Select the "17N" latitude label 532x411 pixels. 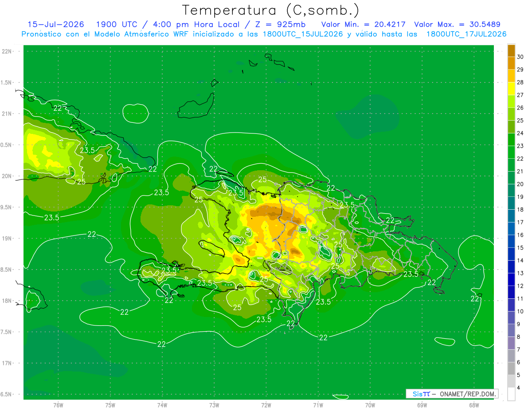8,363
